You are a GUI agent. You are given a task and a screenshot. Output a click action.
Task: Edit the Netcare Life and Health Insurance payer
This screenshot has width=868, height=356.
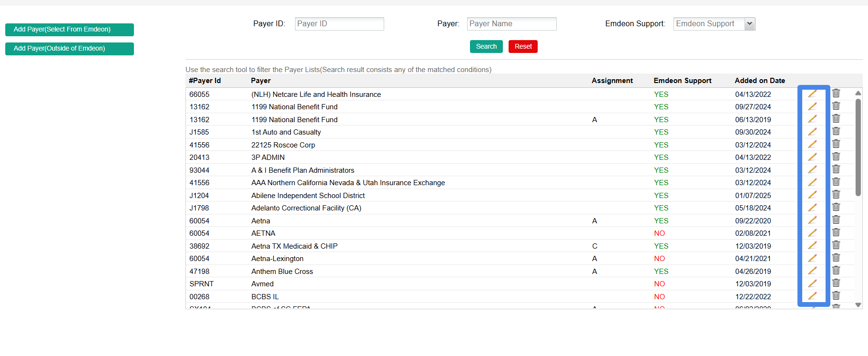[812, 94]
